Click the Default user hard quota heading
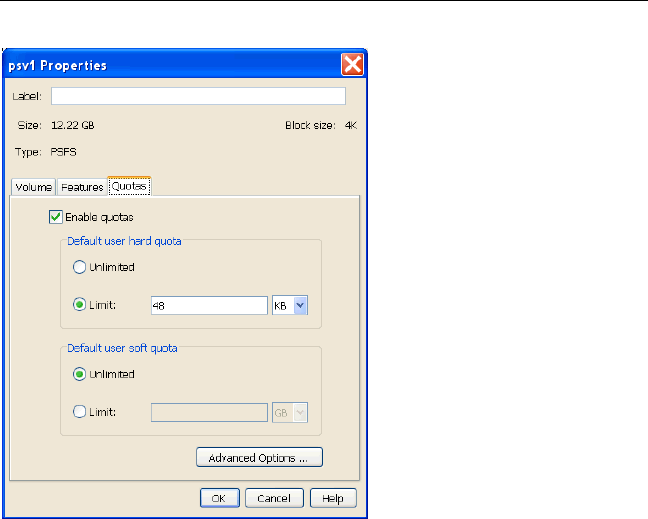The width and height of the screenshot is (648, 519). [x=124, y=241]
